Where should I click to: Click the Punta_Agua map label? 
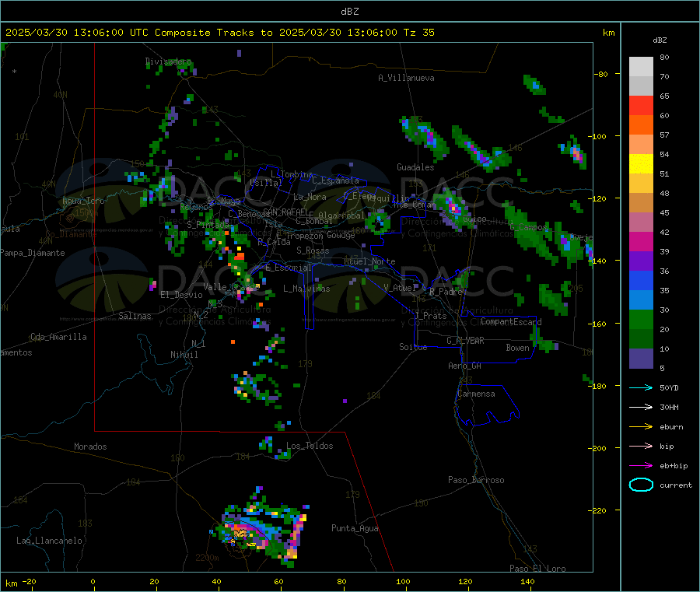(x=355, y=528)
